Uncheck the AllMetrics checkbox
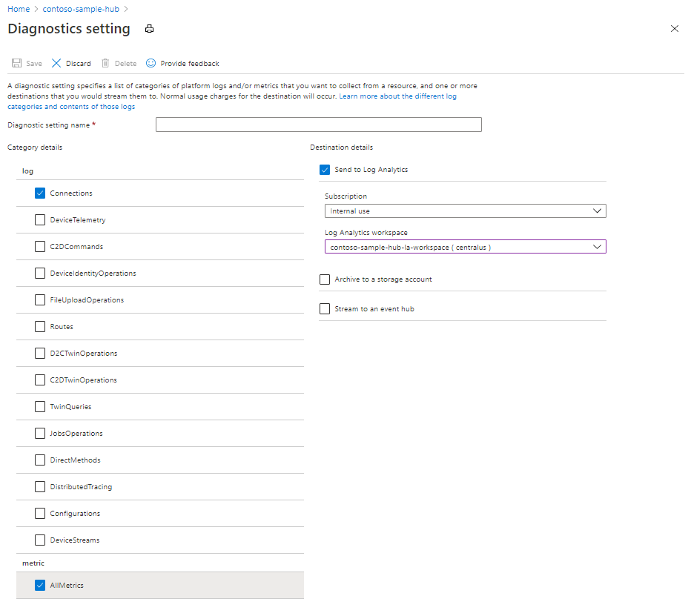This screenshot has width=691, height=616. (40, 585)
